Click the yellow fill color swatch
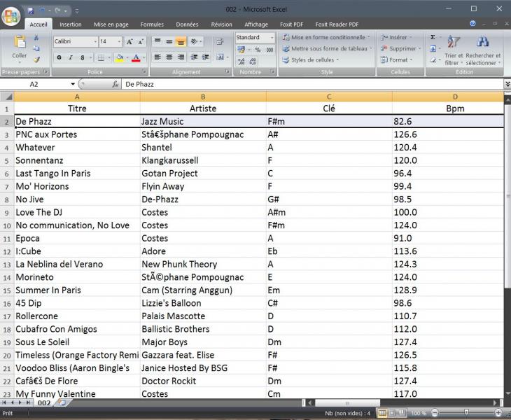511x420 pixels. pos(119,57)
